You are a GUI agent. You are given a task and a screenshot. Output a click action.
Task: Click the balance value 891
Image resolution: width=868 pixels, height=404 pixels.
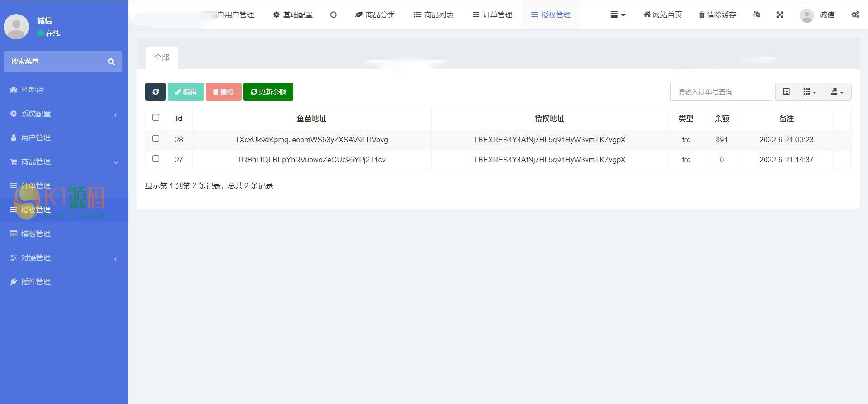(x=722, y=140)
